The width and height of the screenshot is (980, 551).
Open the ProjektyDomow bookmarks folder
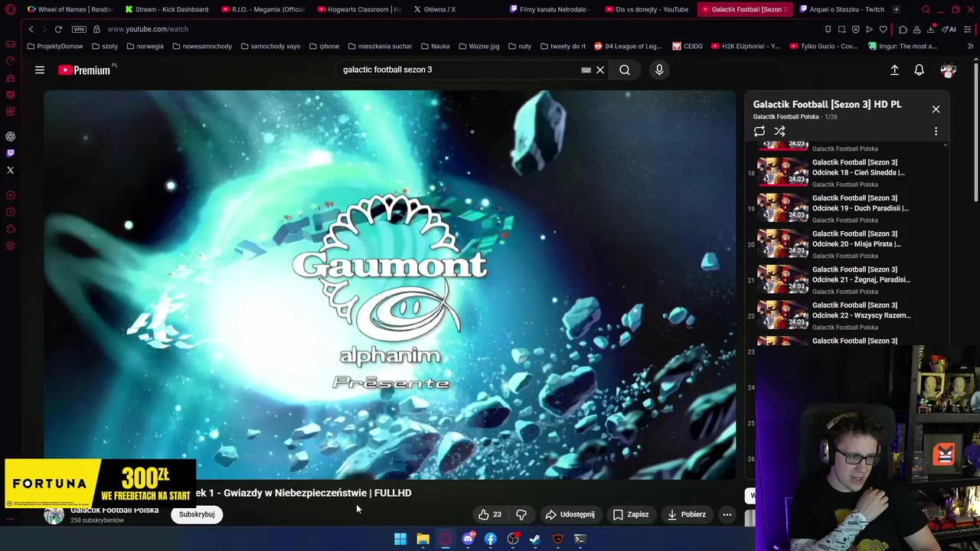54,46
